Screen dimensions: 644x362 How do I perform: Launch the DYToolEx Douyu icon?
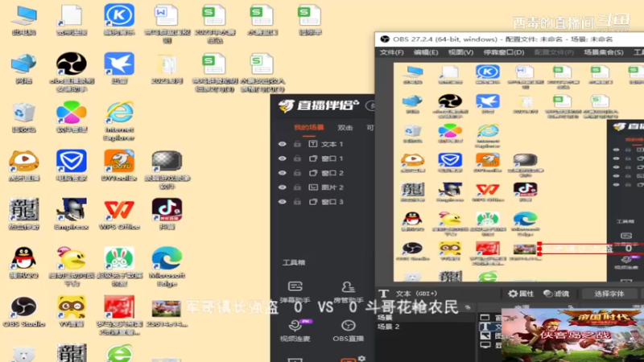coord(119,165)
